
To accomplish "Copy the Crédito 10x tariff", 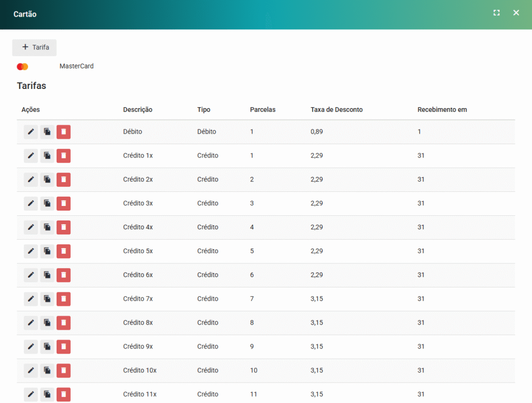I will 47,371.
